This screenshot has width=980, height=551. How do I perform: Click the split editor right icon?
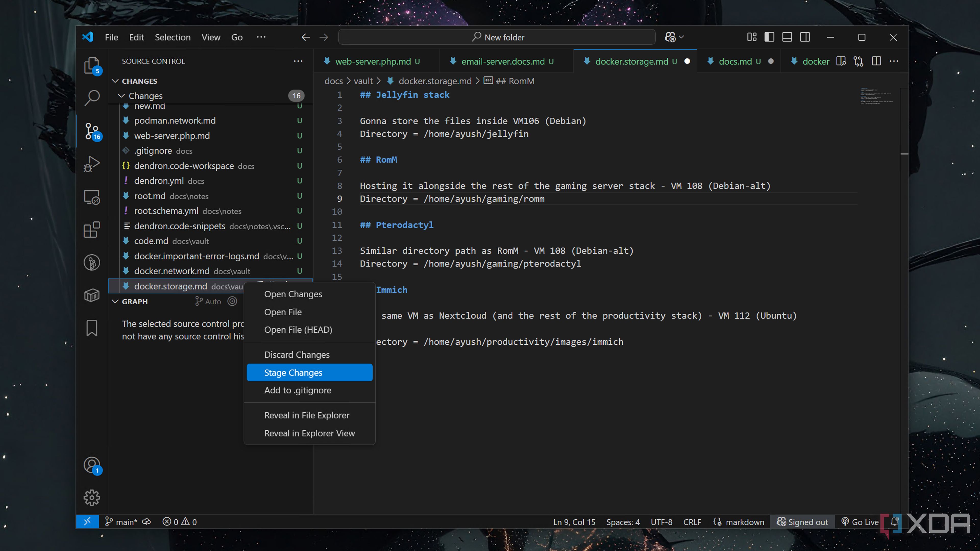tap(877, 61)
